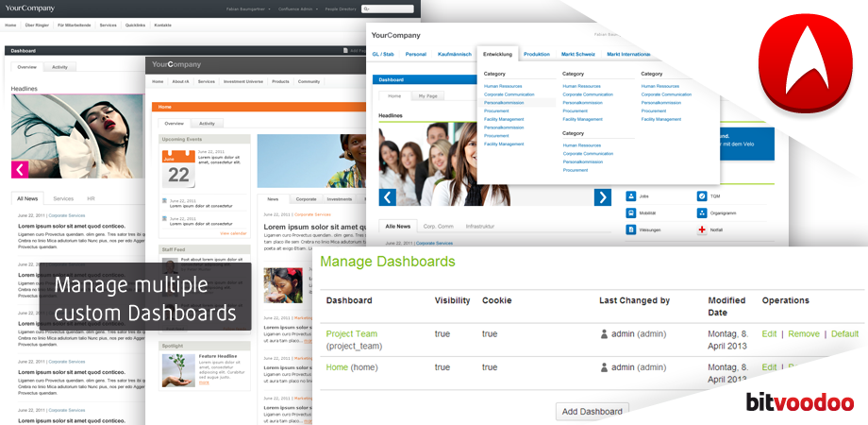Select the Corporate news tab in orange-theme
The width and height of the screenshot is (868, 425).
(x=306, y=199)
